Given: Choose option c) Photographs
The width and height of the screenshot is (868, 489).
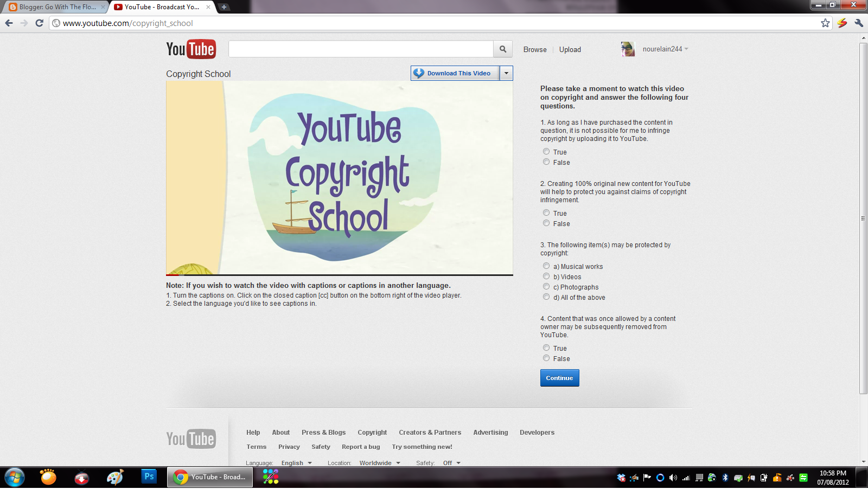Looking at the screenshot, I should pos(546,287).
